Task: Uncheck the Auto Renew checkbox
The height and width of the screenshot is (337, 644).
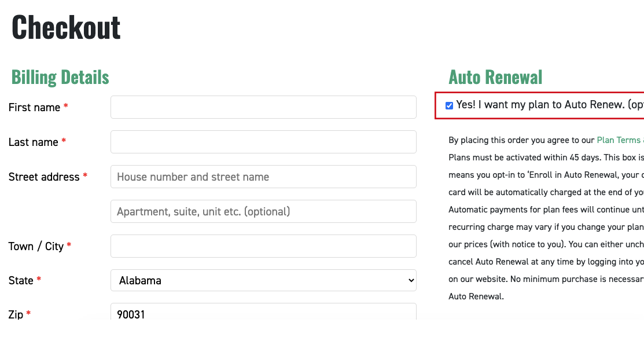Action: (x=449, y=105)
